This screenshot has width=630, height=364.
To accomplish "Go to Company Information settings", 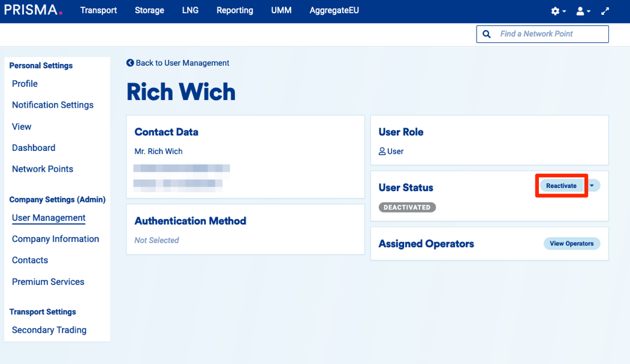I will coord(55,239).
